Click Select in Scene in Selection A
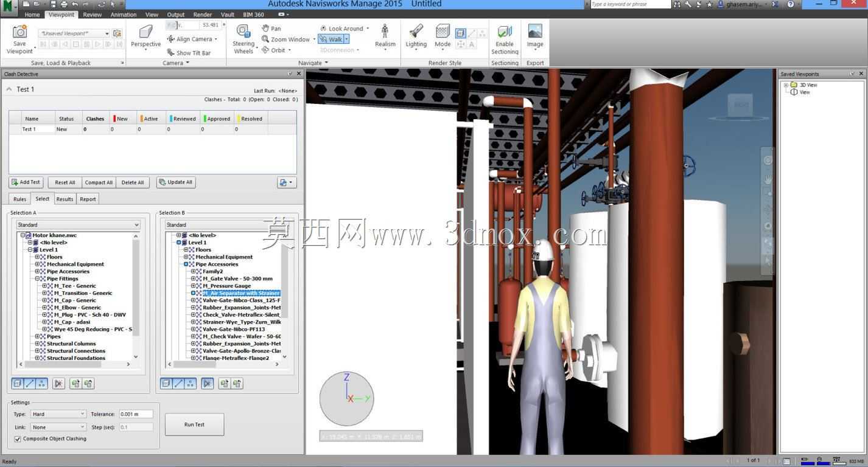 88,384
